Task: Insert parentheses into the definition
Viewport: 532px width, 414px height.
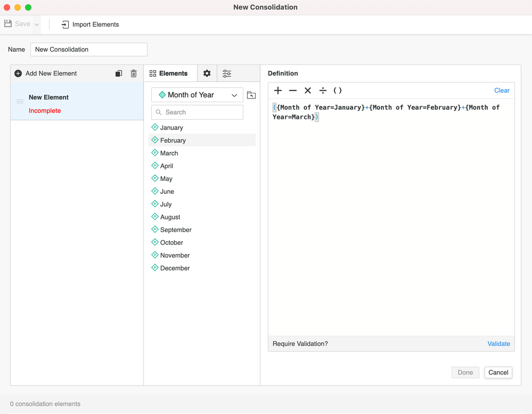Action: click(x=337, y=91)
